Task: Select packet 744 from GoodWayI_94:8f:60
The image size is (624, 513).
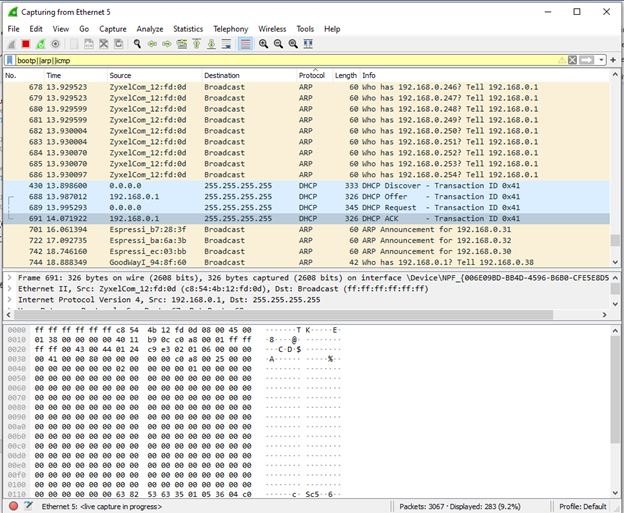Action: coord(306,262)
